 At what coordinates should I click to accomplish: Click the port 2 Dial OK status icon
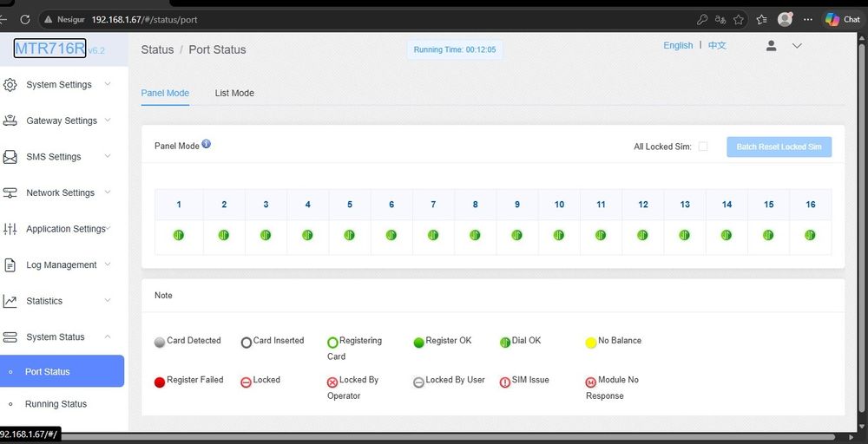tap(224, 235)
